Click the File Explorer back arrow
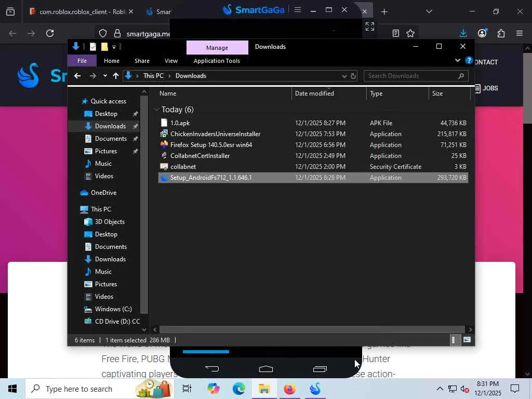The image size is (532, 399). (77, 76)
